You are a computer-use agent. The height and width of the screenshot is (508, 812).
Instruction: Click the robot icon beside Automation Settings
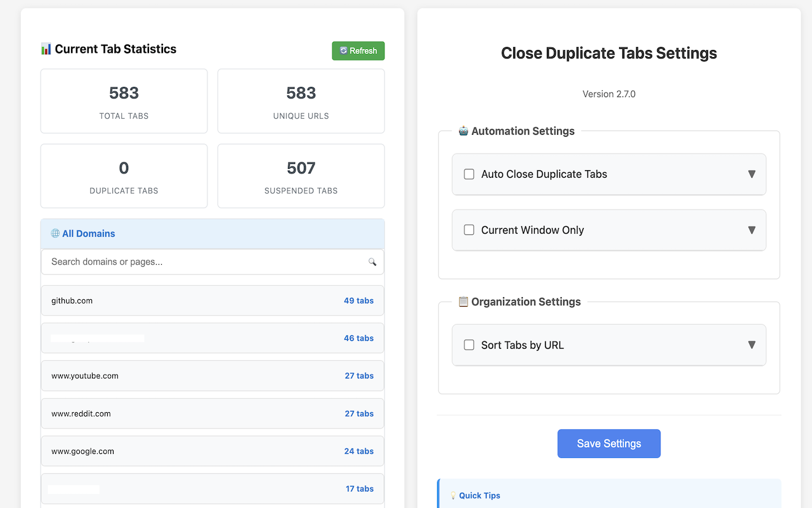pyautogui.click(x=464, y=131)
